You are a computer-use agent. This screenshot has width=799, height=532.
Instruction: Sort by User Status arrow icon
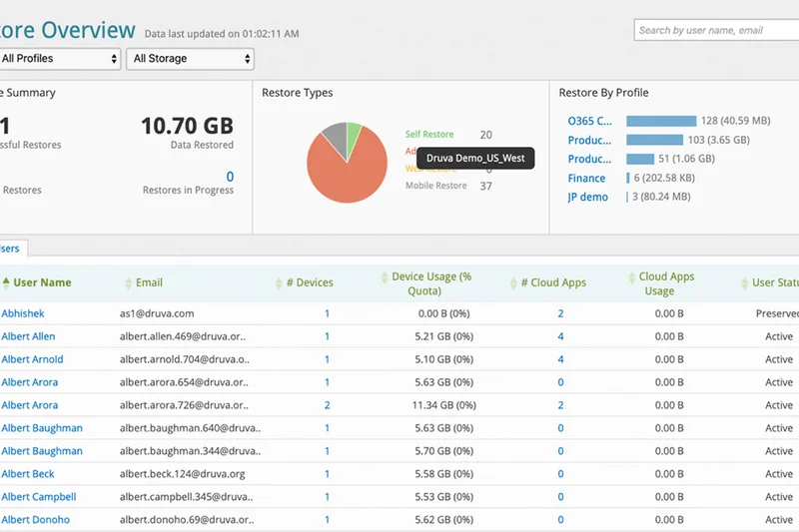[745, 283]
